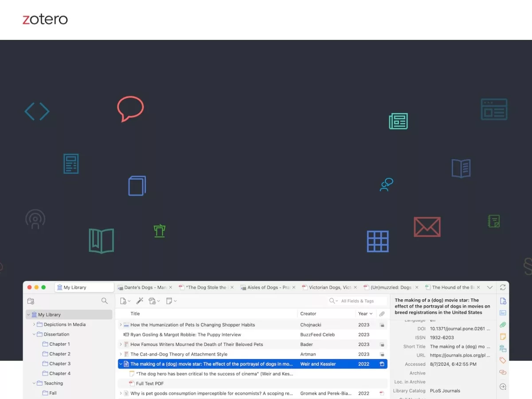Close the Victorian Dogs tab
This screenshot has width=532, height=399.
click(355, 287)
